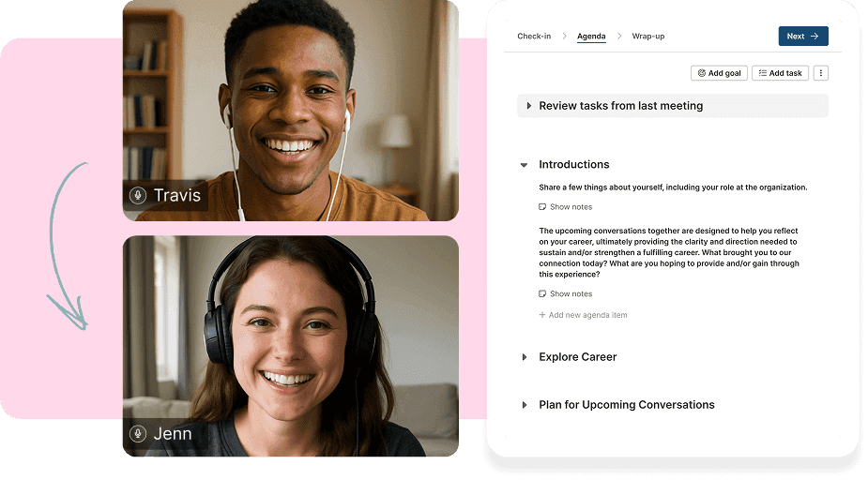The height and width of the screenshot is (480, 868).
Task: Select the Agenda step
Action: [591, 37]
